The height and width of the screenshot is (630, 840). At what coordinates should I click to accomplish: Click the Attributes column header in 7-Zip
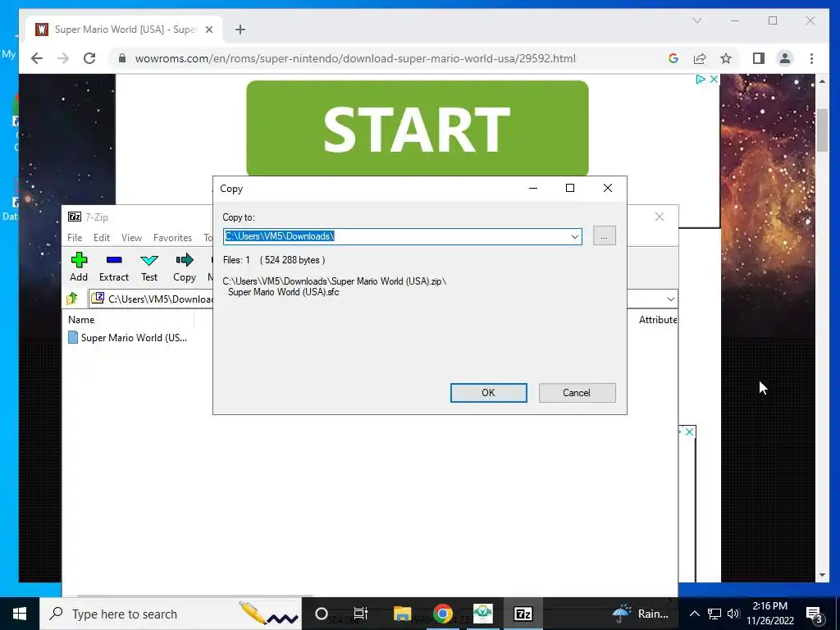[657, 320]
